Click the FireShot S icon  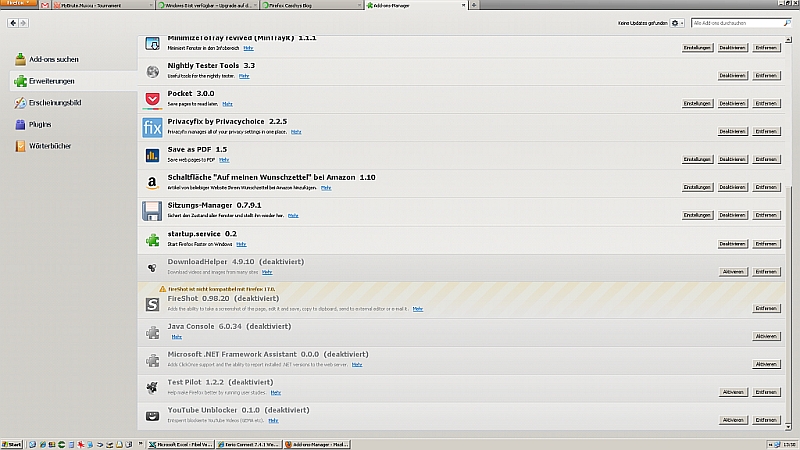pos(152,305)
